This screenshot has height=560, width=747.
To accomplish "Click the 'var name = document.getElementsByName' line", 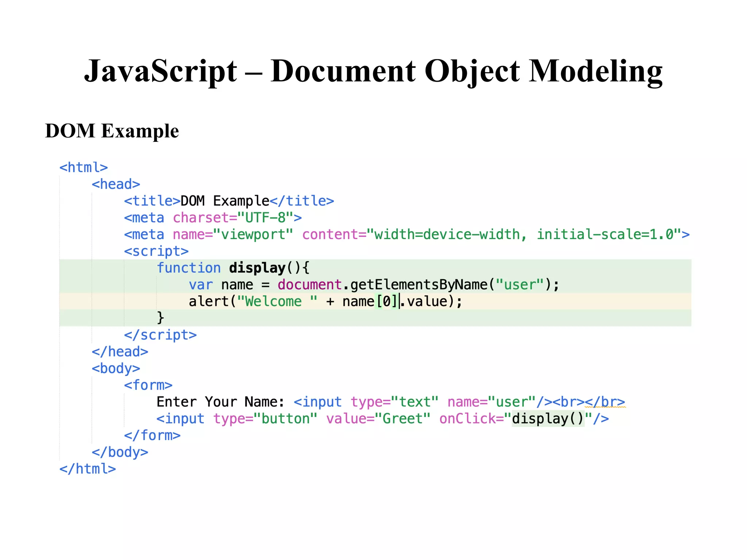I will [x=374, y=285].
